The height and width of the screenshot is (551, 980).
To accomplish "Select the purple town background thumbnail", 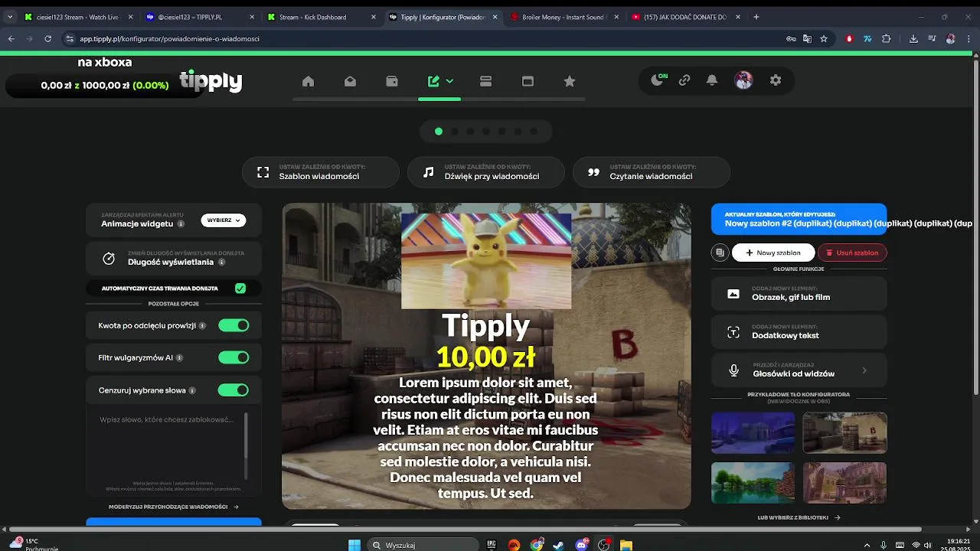I will coord(844,483).
